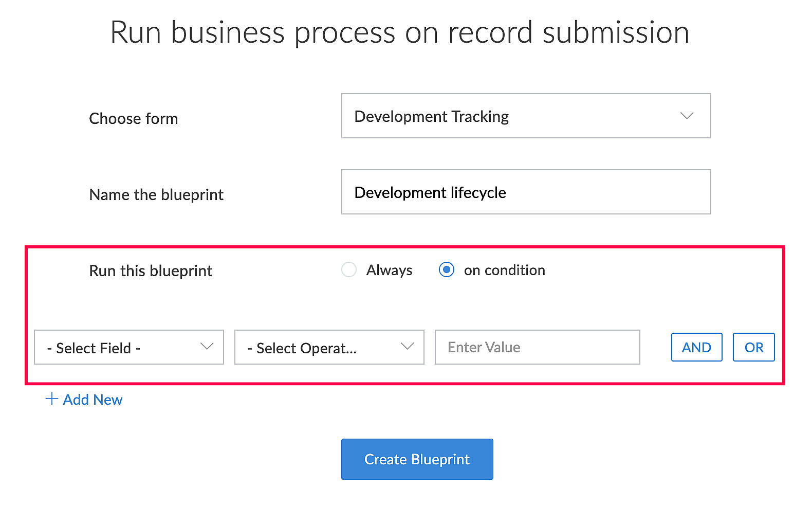Click the Development lifecycle name field
812x505 pixels.
(525, 192)
